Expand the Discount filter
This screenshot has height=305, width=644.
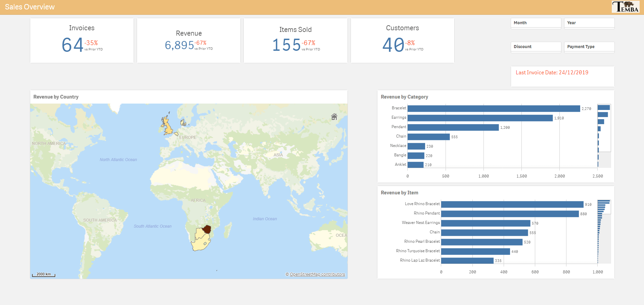point(536,47)
